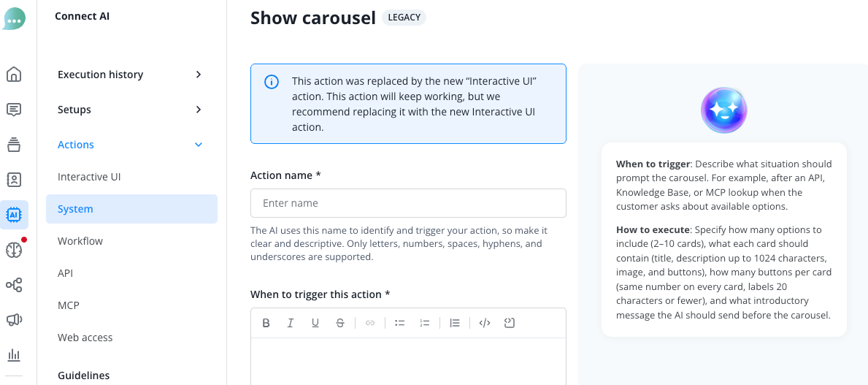Open the contacts icon in sidebar
The width and height of the screenshot is (868, 385).
click(x=14, y=180)
